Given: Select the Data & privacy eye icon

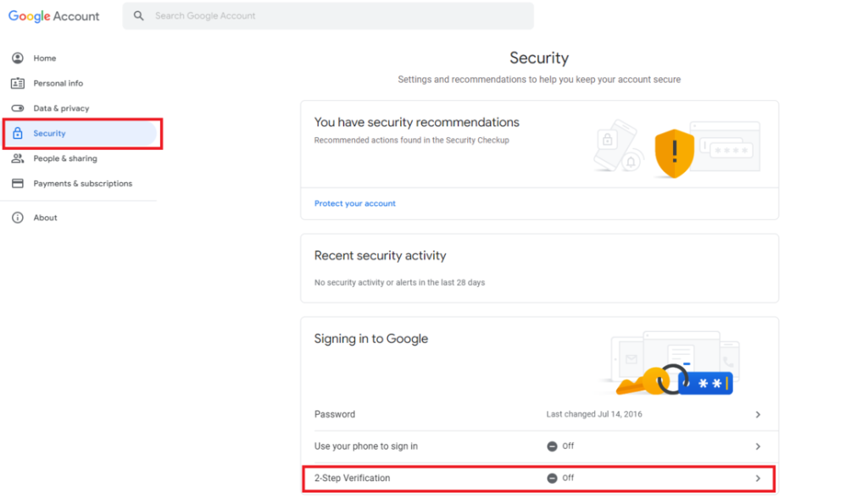Looking at the screenshot, I should [x=19, y=108].
